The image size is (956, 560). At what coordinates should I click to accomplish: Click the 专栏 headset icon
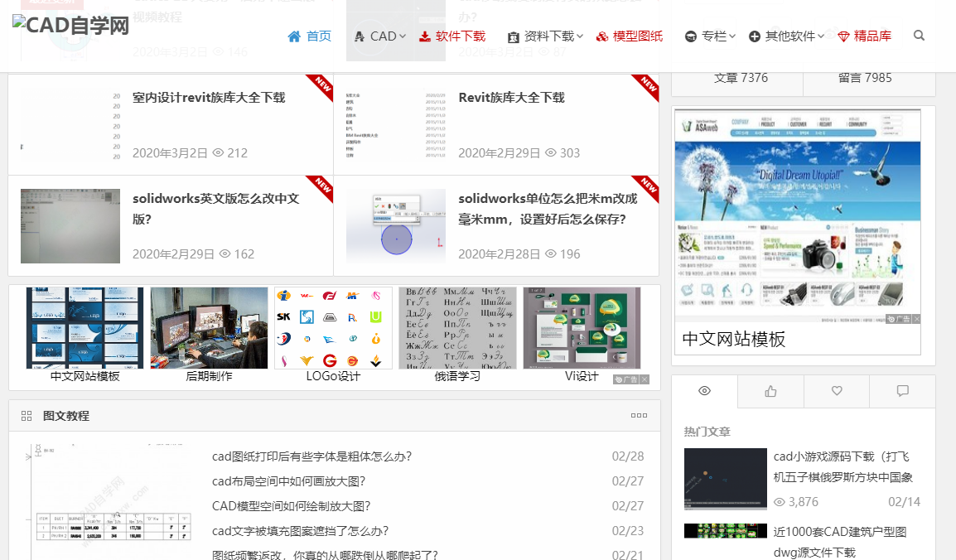[x=690, y=36]
